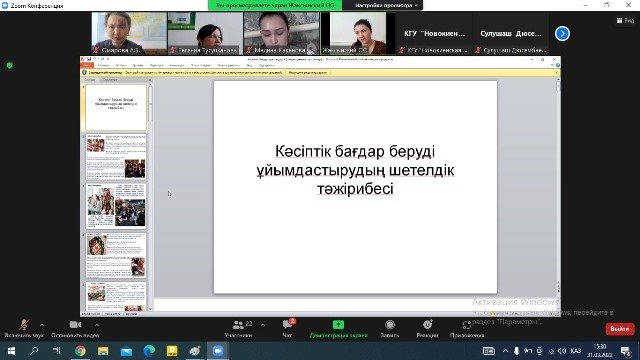Open the View options dropdown at top
640x360 pixels.
[386, 5]
